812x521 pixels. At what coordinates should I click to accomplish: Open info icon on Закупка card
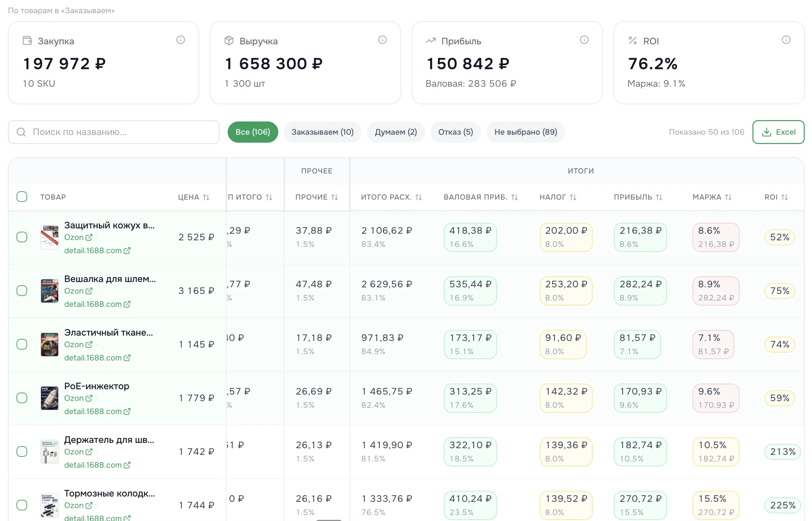point(181,40)
